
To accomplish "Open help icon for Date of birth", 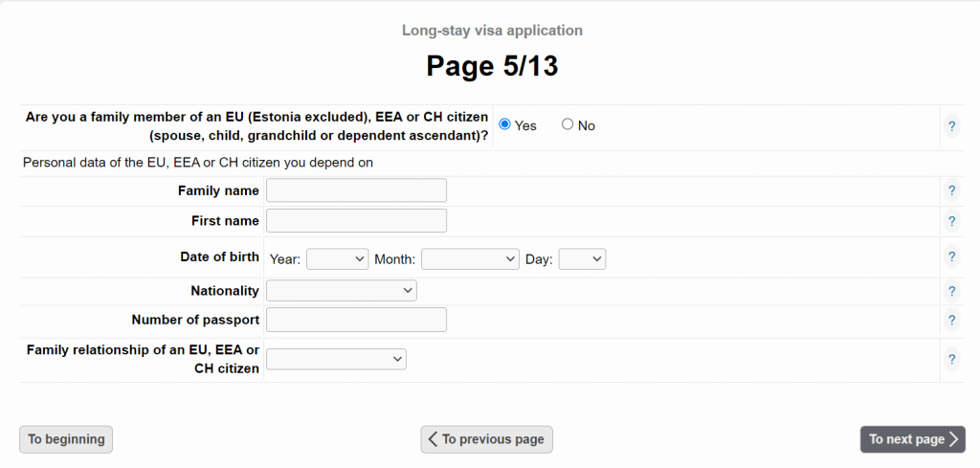I will coord(951,256).
